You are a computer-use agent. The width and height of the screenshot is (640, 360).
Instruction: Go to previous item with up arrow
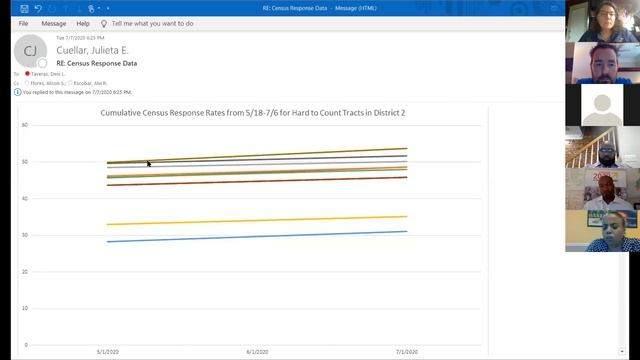65,8
